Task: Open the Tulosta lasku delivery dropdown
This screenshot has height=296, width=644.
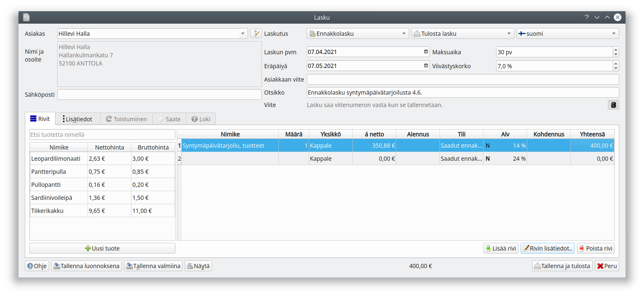Action: [463, 34]
